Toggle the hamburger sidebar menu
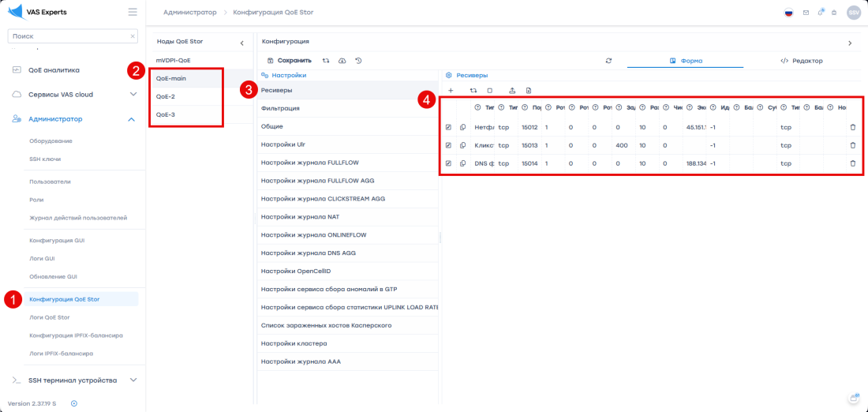This screenshot has width=868, height=412. (133, 12)
